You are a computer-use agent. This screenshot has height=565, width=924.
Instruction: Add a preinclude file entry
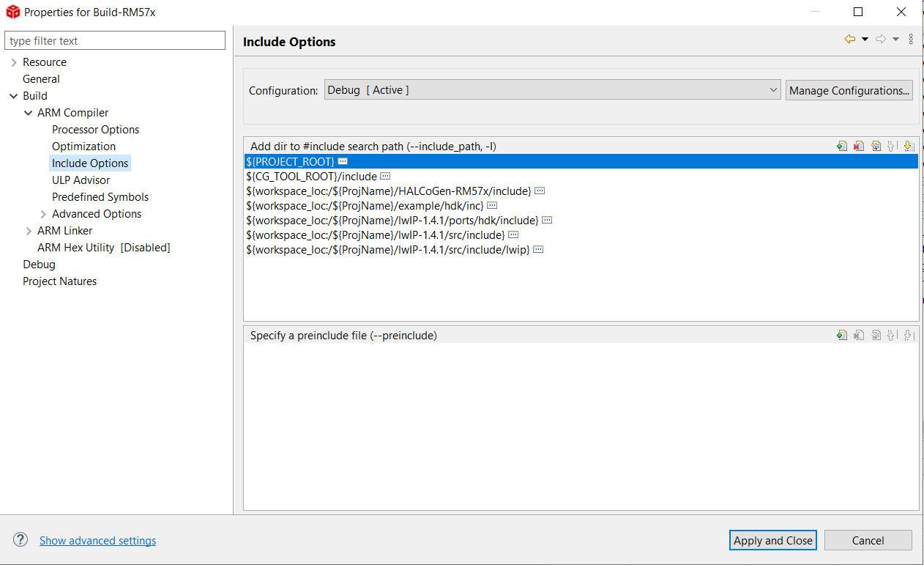click(841, 335)
